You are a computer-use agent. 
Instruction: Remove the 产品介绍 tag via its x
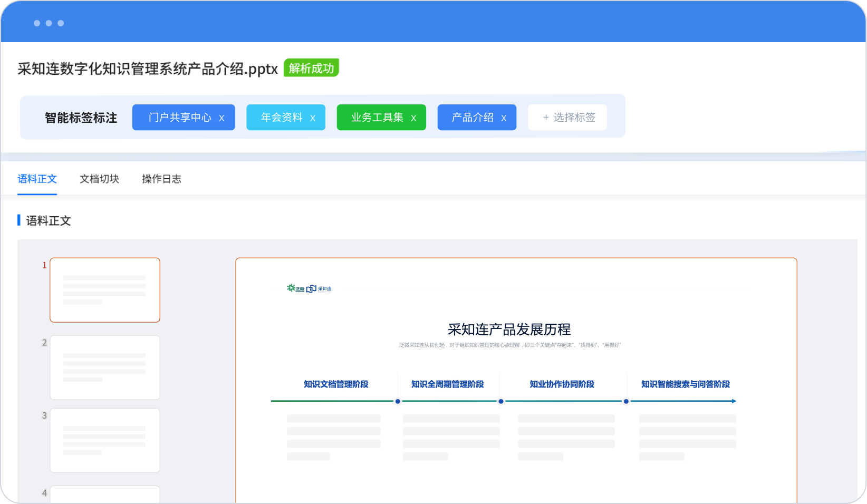[x=504, y=118]
